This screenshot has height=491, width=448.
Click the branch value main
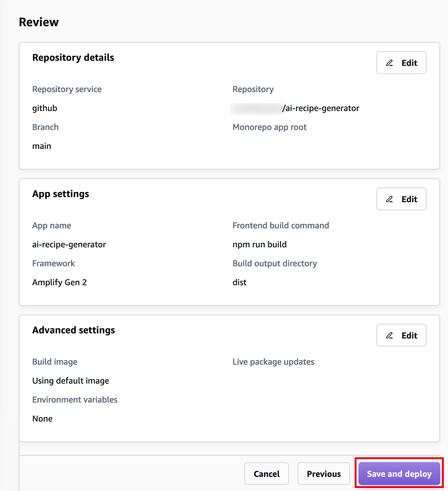point(42,146)
